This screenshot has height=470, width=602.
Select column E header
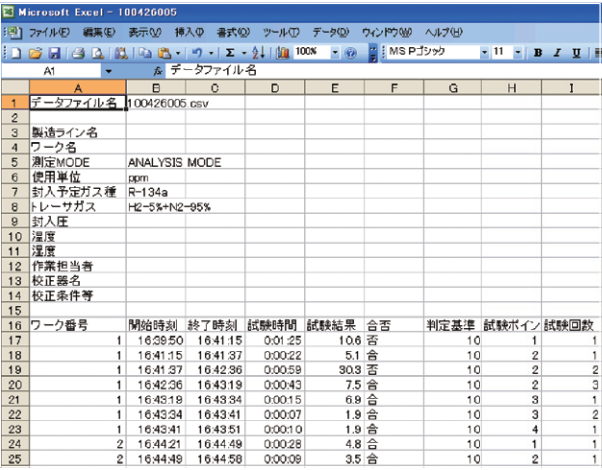tap(334, 88)
